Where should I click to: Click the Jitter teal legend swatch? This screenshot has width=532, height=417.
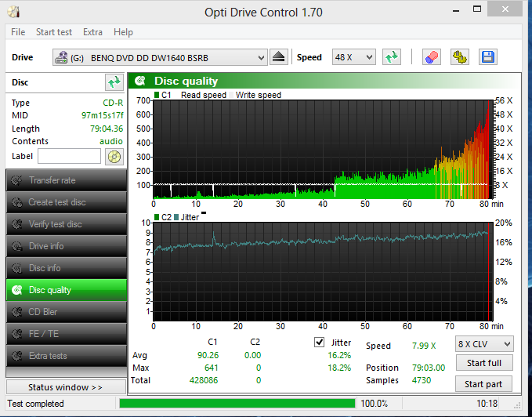[x=176, y=217]
